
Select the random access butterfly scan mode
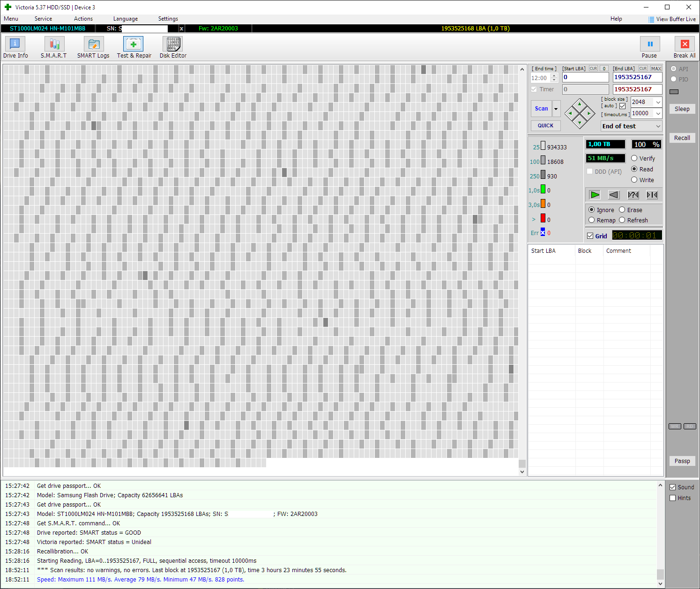pos(633,195)
